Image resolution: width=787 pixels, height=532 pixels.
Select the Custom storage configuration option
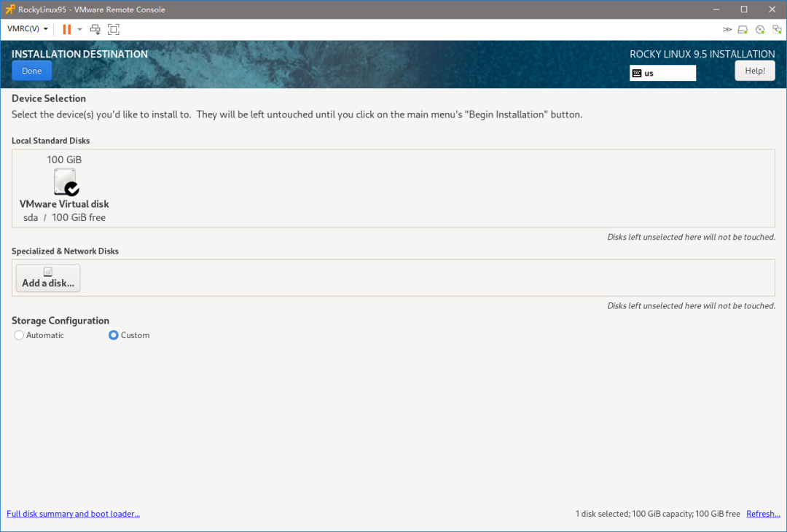coord(129,335)
